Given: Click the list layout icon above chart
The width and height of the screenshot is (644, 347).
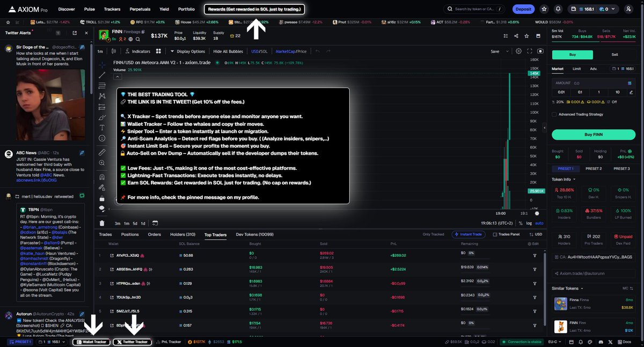Looking at the screenshot, I should (505, 36).
